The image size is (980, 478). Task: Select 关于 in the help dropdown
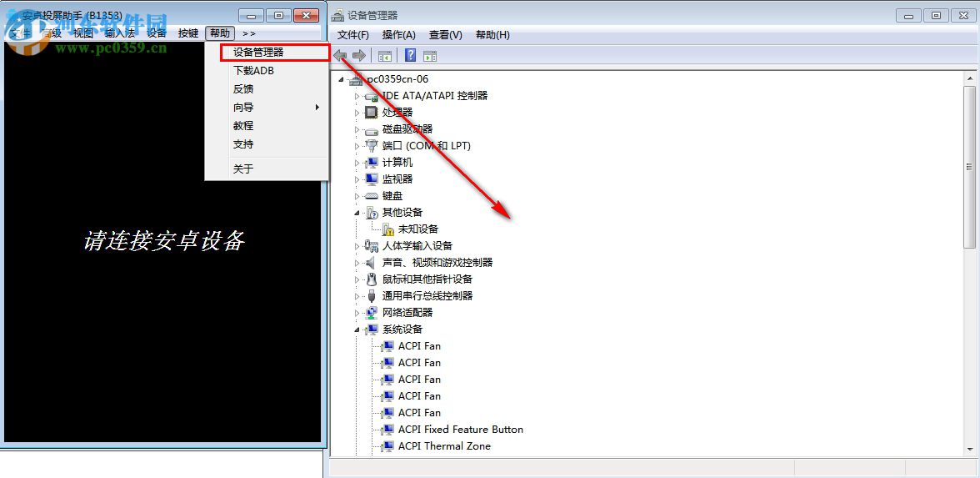267,169
